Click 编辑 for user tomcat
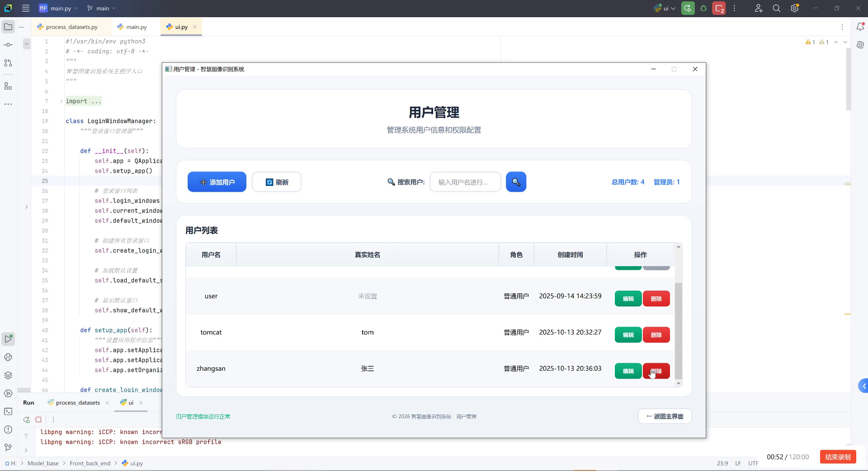868x471 pixels. [x=628, y=335]
